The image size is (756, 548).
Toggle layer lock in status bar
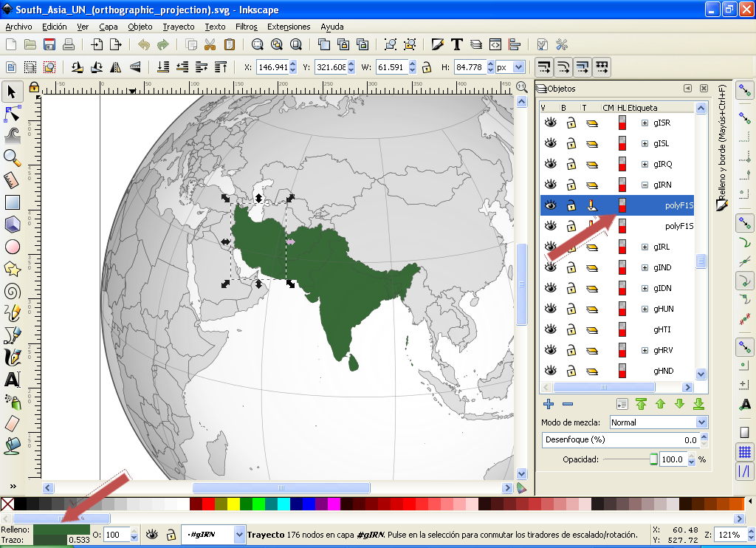click(171, 535)
